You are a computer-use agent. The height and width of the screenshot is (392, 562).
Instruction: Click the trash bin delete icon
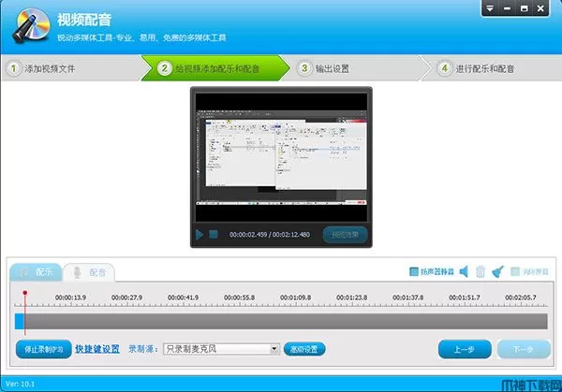(x=481, y=272)
